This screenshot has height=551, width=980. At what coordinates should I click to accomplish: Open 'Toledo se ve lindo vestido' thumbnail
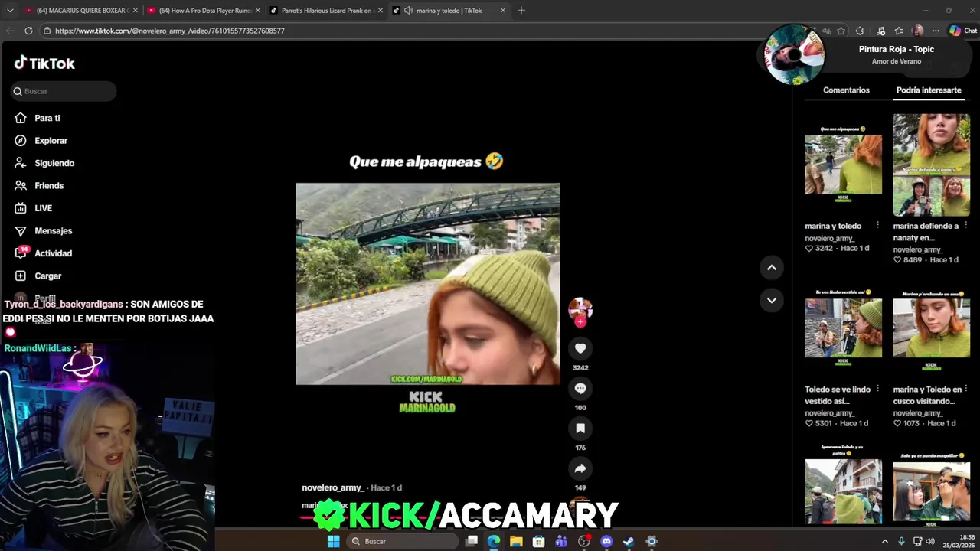(843, 328)
